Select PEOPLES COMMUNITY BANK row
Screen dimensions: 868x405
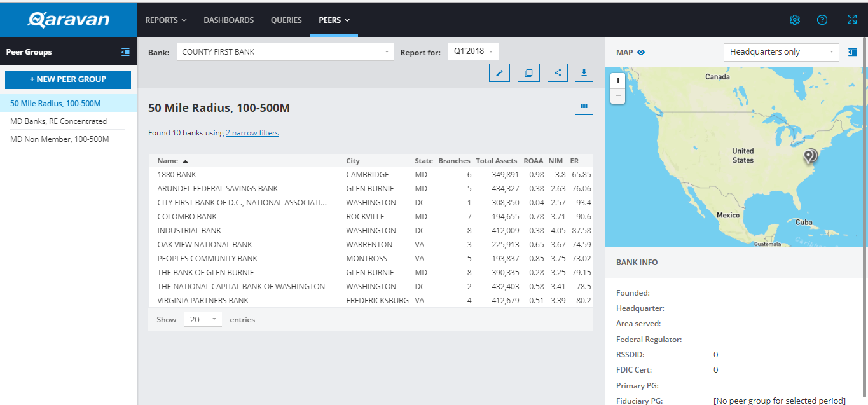[371, 258]
